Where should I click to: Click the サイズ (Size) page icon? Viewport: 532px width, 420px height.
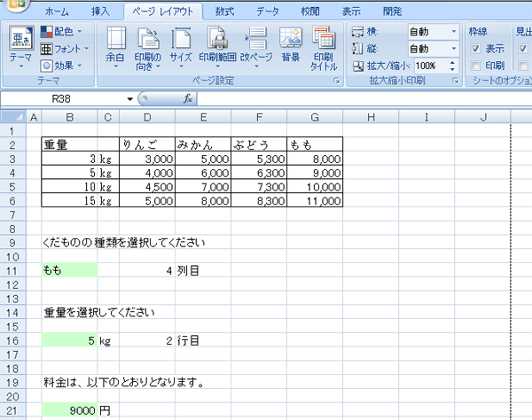pyautogui.click(x=181, y=46)
